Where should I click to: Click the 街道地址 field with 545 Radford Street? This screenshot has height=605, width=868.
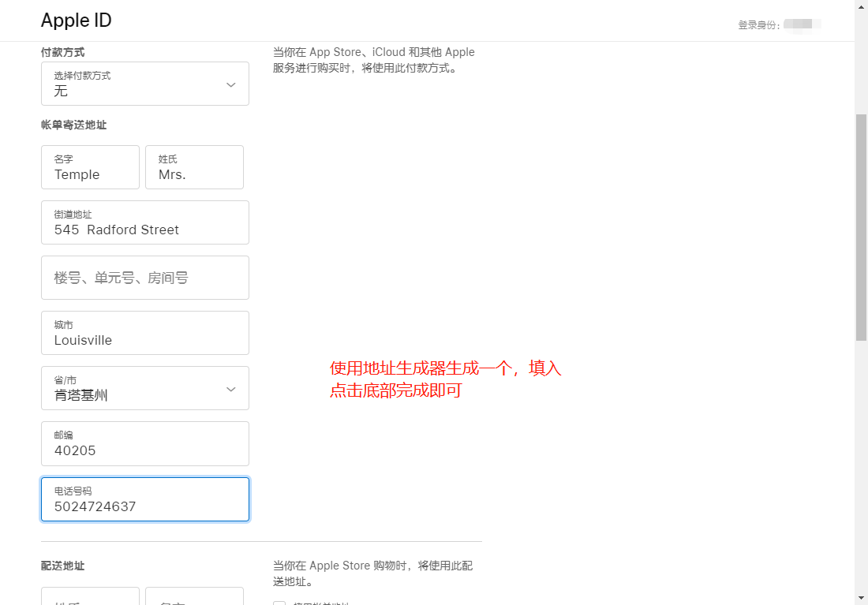tap(145, 222)
